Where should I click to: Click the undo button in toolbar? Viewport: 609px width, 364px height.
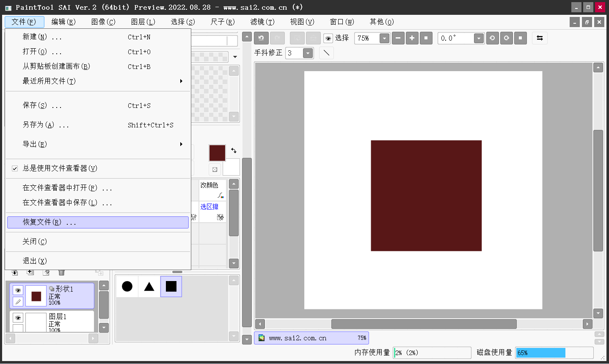[261, 38]
